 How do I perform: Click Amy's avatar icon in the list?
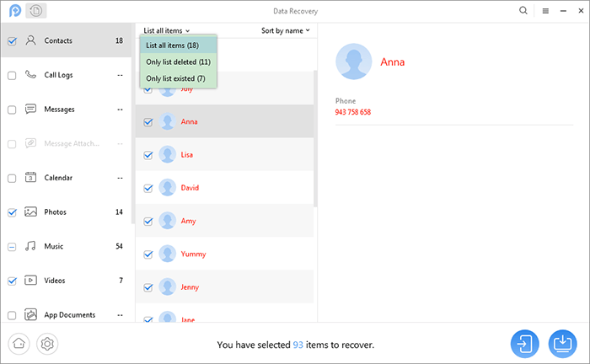point(168,221)
